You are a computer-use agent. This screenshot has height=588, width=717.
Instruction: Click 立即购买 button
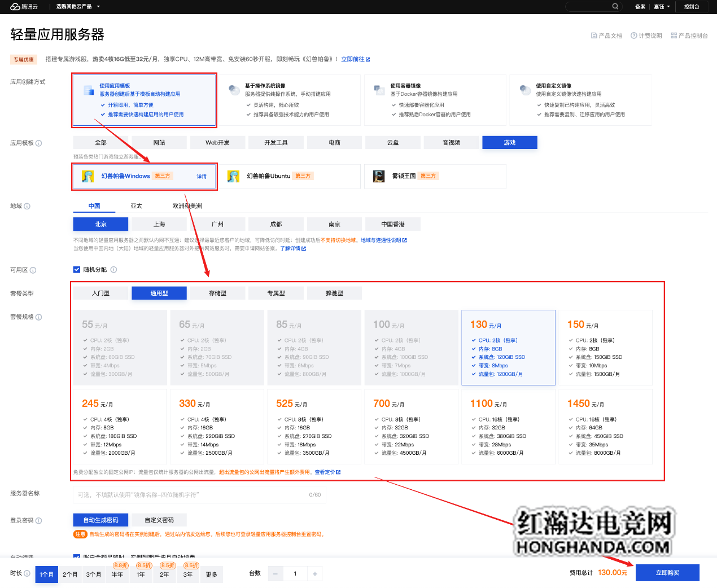tap(667, 573)
